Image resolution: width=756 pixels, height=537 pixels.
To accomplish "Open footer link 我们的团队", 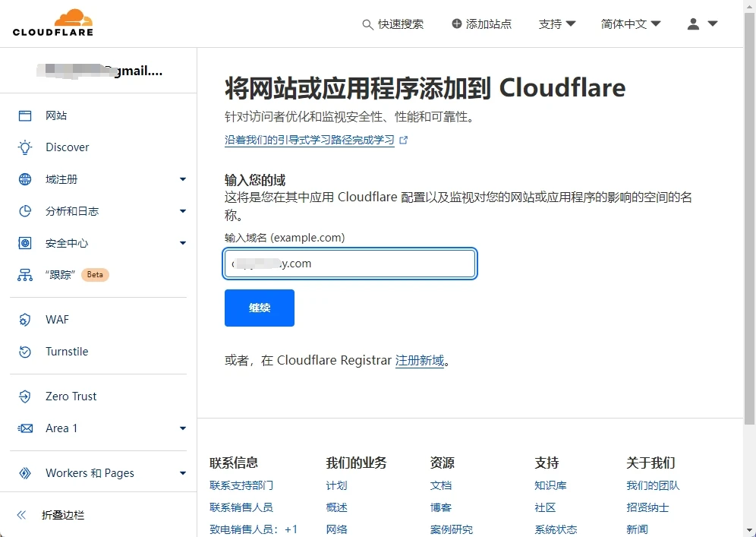I will click(653, 485).
